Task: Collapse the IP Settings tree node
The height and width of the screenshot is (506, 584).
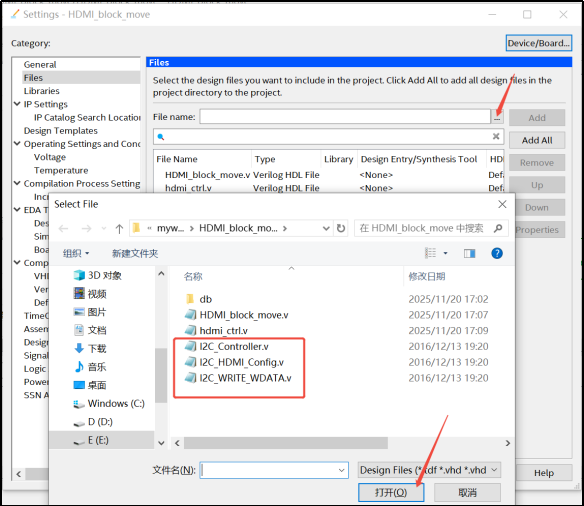Action: point(17,104)
